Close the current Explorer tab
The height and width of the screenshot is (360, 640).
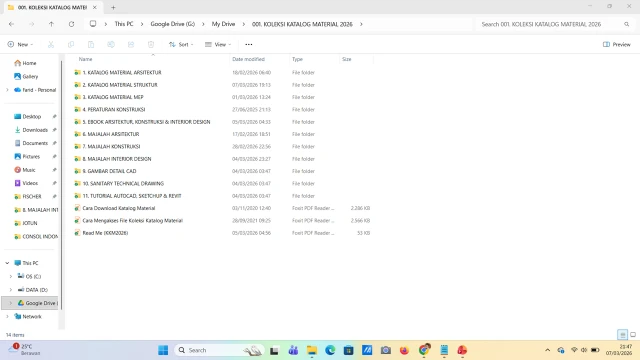(94, 7)
